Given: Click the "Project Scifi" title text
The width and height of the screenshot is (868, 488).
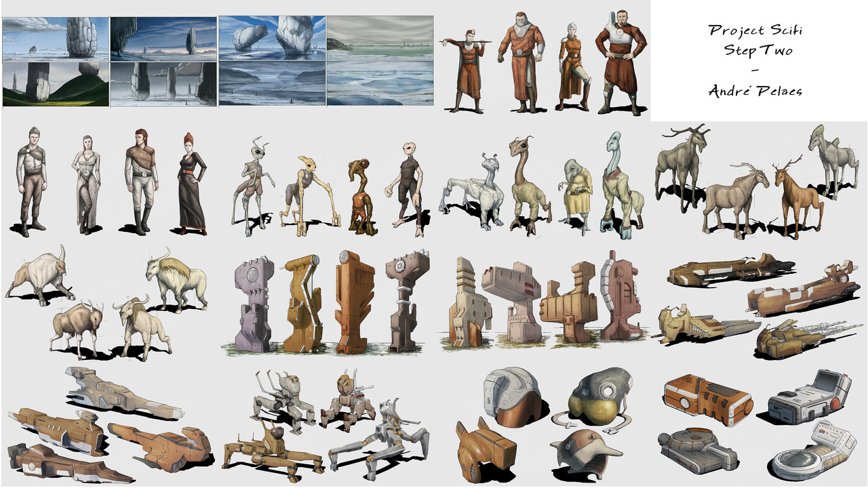Looking at the screenshot, I should [756, 30].
